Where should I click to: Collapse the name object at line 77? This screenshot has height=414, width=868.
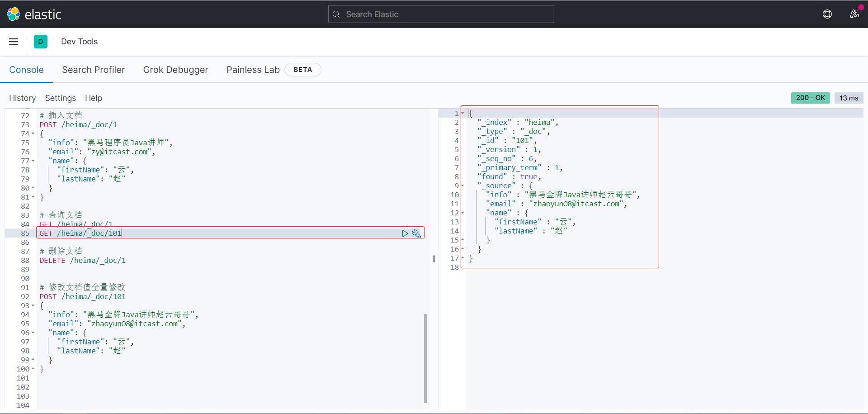(x=33, y=161)
